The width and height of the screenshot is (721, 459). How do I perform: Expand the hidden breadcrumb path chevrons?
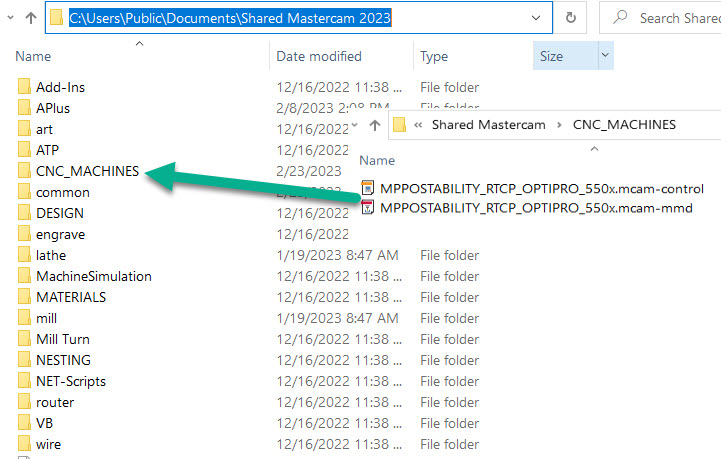click(418, 125)
